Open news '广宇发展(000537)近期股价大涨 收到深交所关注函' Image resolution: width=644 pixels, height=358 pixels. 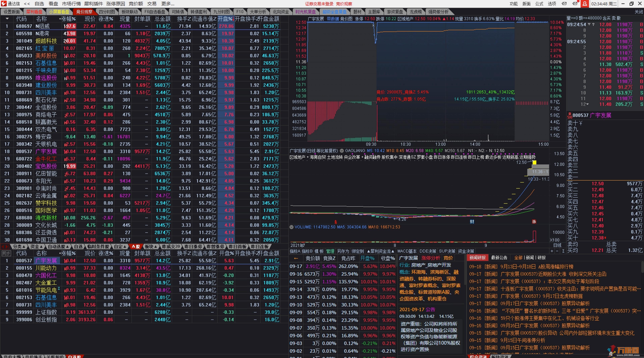[x=553, y=274]
